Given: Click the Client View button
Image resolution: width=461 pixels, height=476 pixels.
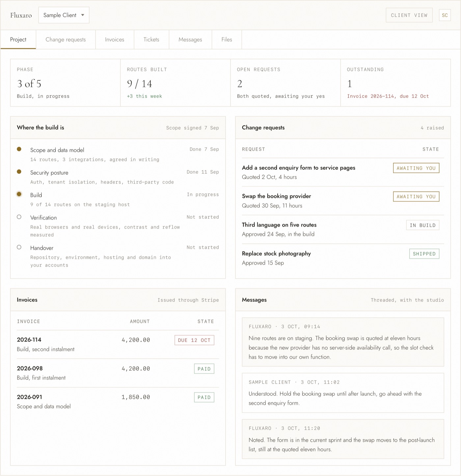Looking at the screenshot, I should 409,15.
